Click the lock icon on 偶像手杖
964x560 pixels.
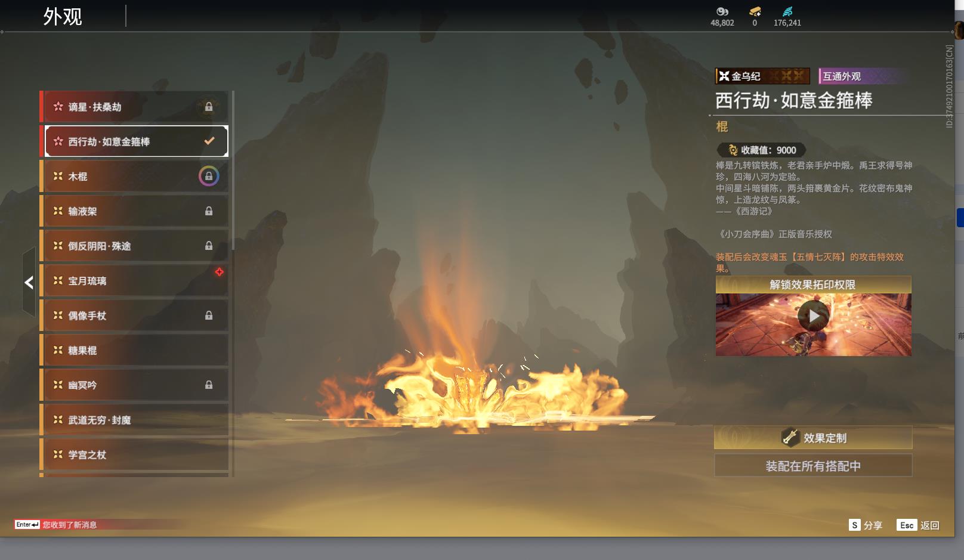[x=209, y=315]
